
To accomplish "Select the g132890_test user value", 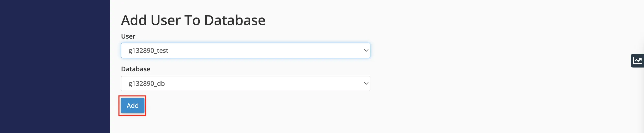I will click(x=148, y=51).
